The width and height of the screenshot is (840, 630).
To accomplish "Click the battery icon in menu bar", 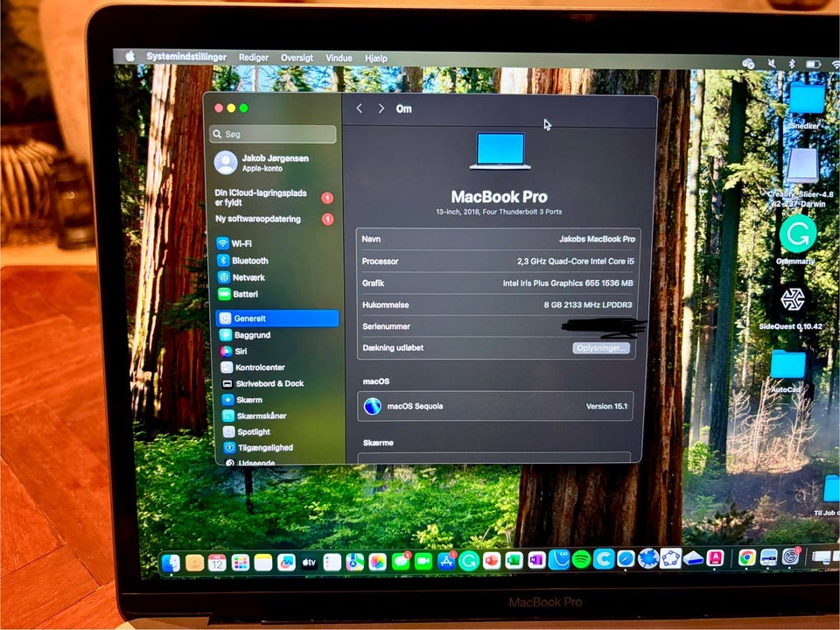I will click(813, 64).
